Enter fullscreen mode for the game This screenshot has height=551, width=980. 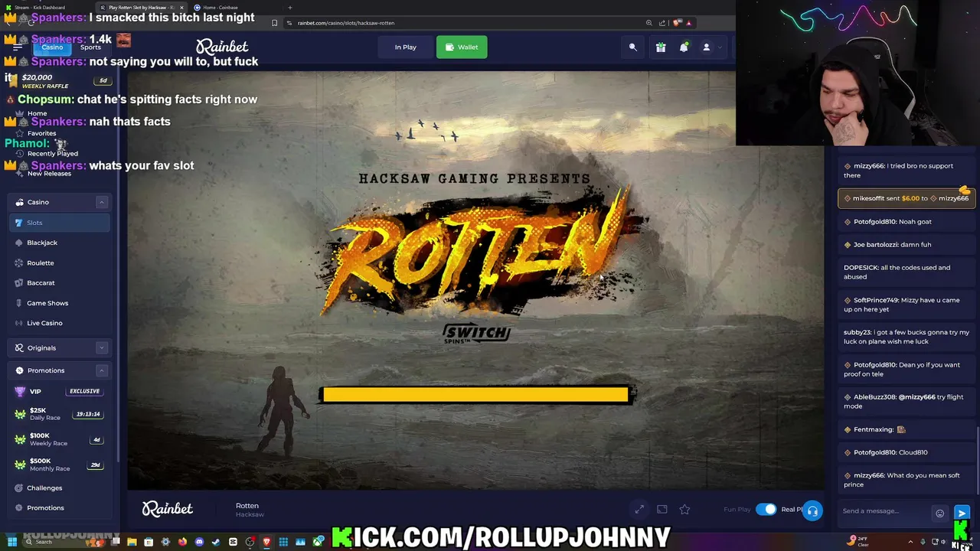coord(639,510)
